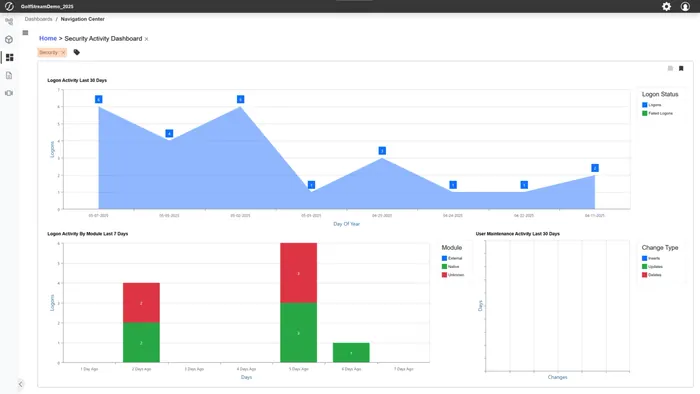Click the red Unknown bar for 2 Days Ago
The image size is (700, 394).
point(141,303)
